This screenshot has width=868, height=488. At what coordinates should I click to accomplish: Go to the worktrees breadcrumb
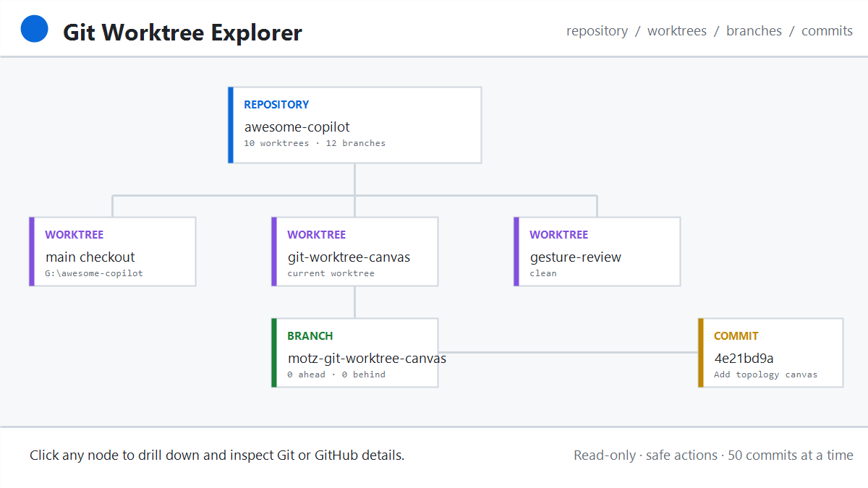click(x=676, y=31)
